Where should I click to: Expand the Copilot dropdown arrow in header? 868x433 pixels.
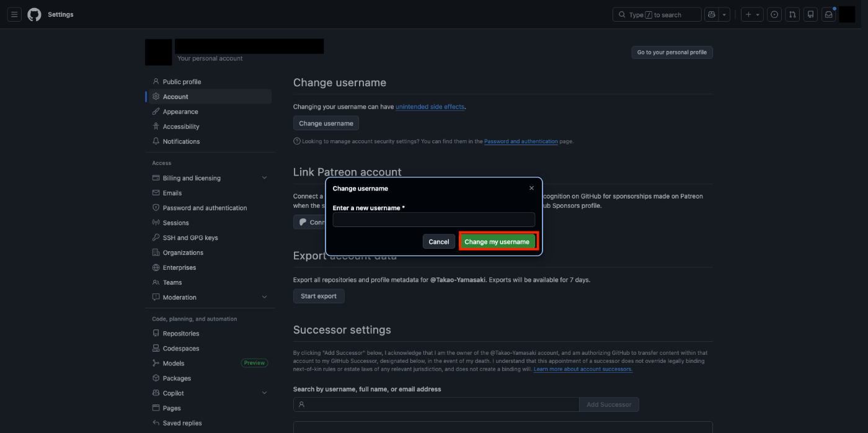point(724,14)
